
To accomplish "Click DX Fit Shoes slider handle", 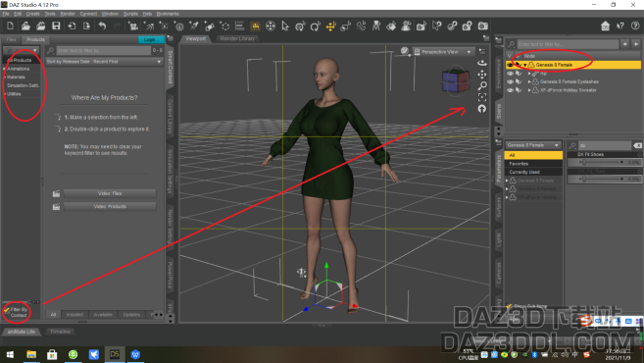I will click(584, 163).
